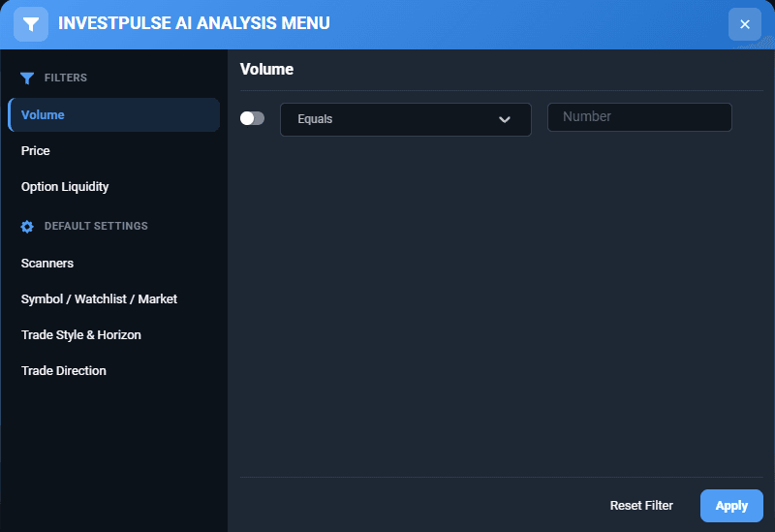The height and width of the screenshot is (532, 775).
Task: Click the funnel icon in the title bar
Action: (x=31, y=24)
